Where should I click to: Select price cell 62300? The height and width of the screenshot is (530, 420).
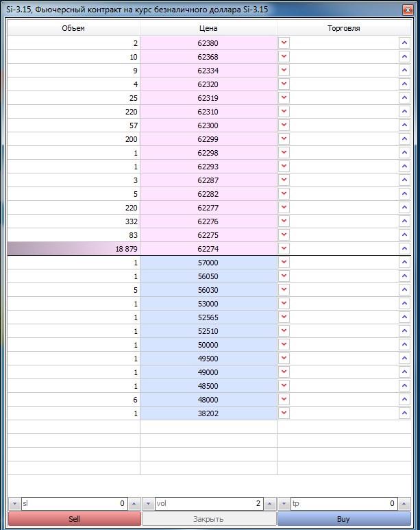click(x=208, y=125)
